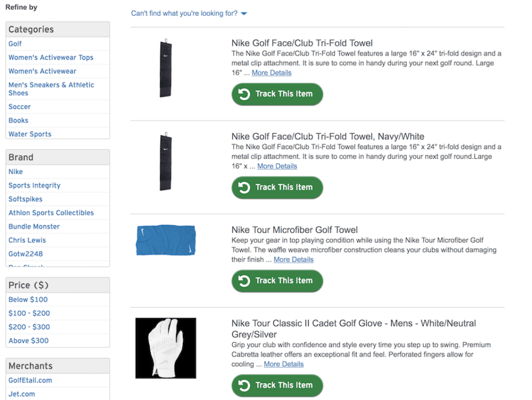Click the tracking icon for Navy/White towel
Screen dimensions: 532x400
[244, 188]
